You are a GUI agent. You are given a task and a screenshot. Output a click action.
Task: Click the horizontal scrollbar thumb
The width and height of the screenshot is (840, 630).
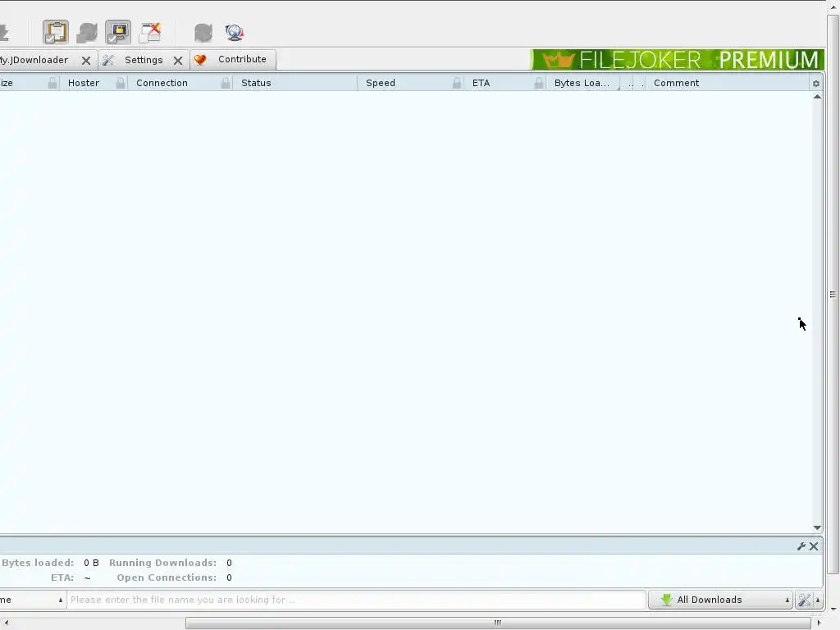498,623
